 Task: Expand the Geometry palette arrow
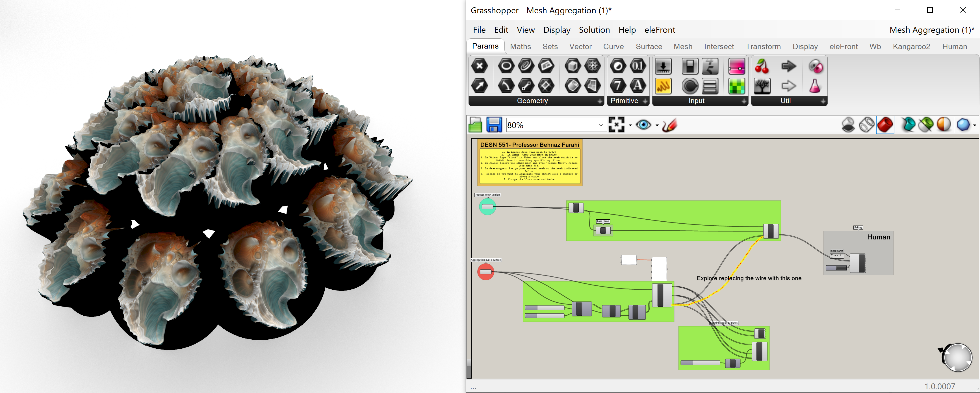(x=600, y=101)
